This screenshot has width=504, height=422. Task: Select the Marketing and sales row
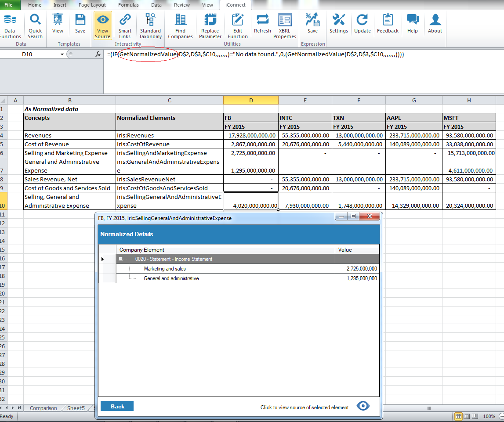point(247,268)
